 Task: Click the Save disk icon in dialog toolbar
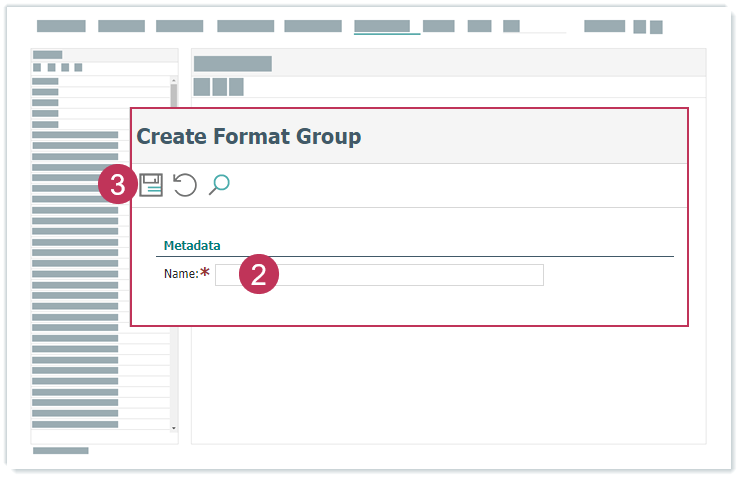pyautogui.click(x=151, y=185)
